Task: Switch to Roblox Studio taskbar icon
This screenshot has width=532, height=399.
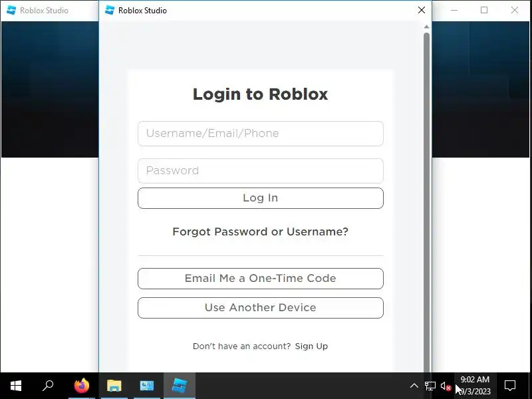Action: point(180,386)
